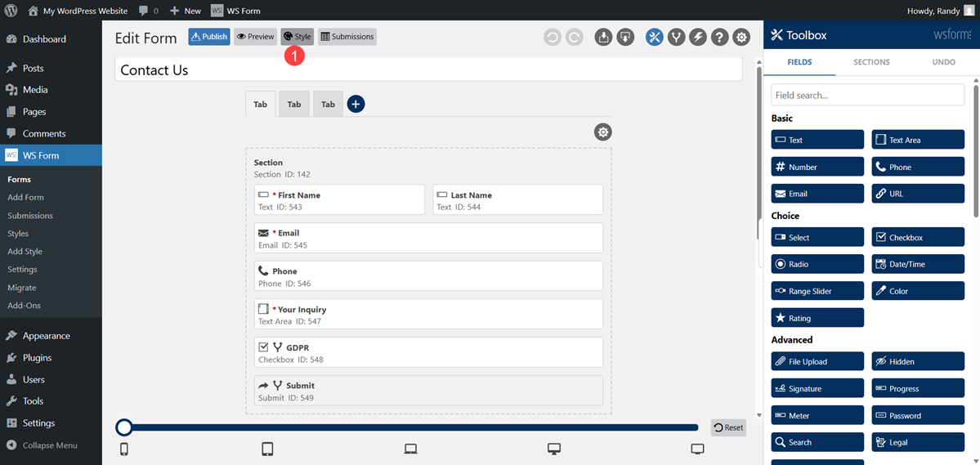Viewport: 980px width, 465px height.
Task: Click the upload/import form icon
Action: tap(603, 37)
